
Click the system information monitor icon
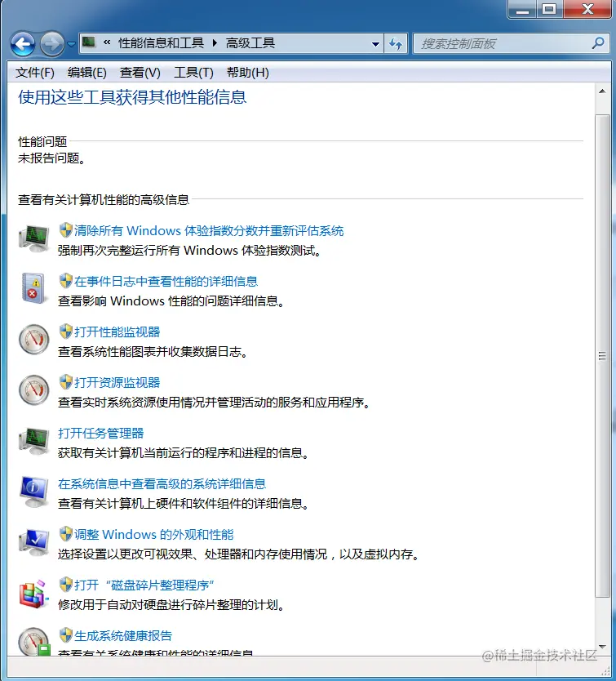34,492
